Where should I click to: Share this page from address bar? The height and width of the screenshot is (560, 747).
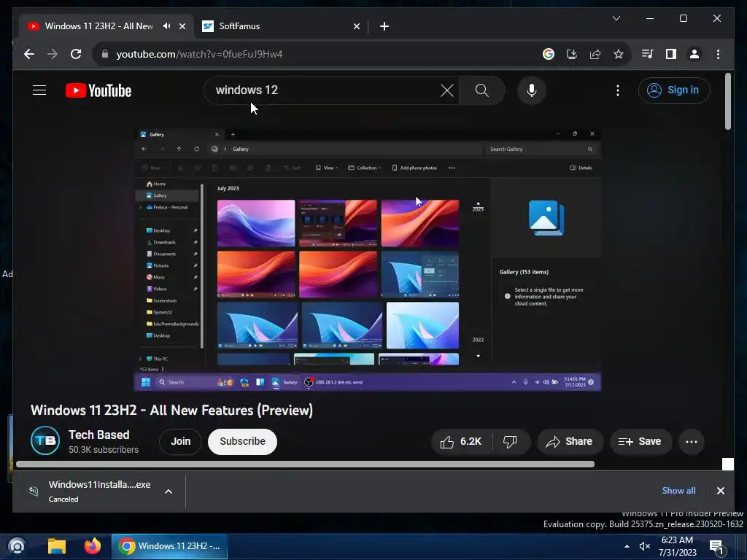pyautogui.click(x=595, y=54)
